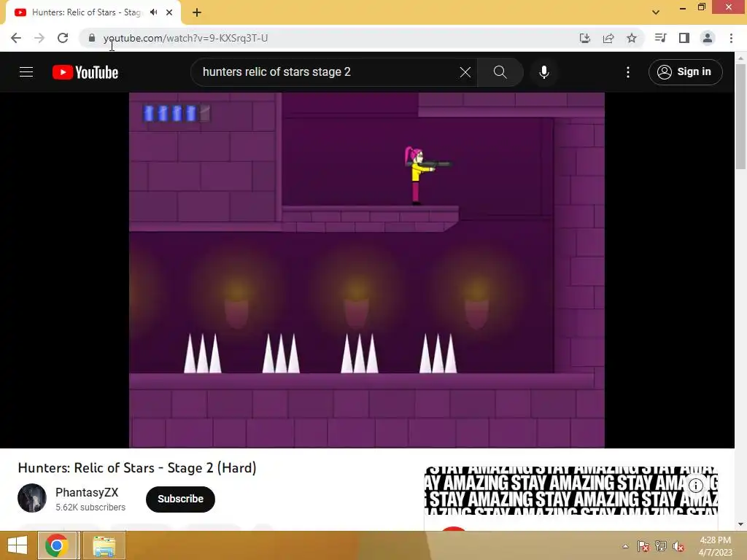Share this page icon in address bar

pyautogui.click(x=608, y=38)
